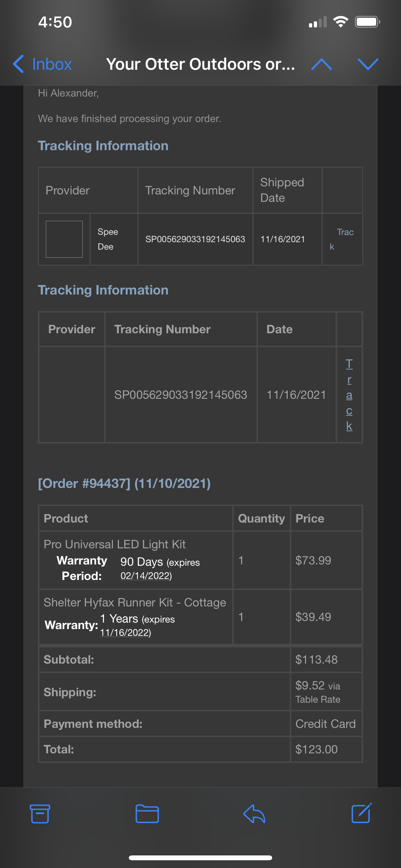
Task: Tap the cellular signal bars icon
Action: pos(318,22)
